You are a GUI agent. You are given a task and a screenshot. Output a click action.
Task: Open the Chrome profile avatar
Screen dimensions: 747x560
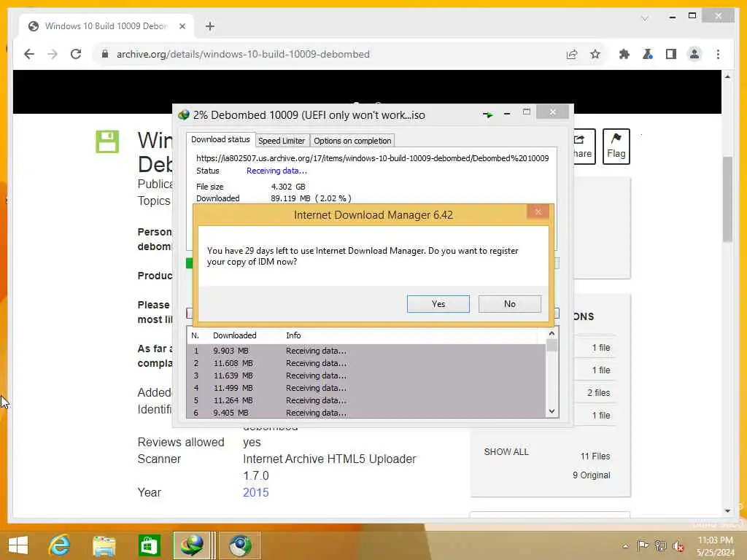694,54
